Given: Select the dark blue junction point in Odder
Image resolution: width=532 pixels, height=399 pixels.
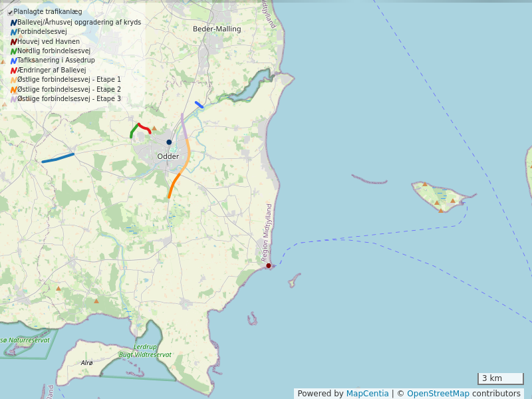Looking at the screenshot, I should 169,142.
